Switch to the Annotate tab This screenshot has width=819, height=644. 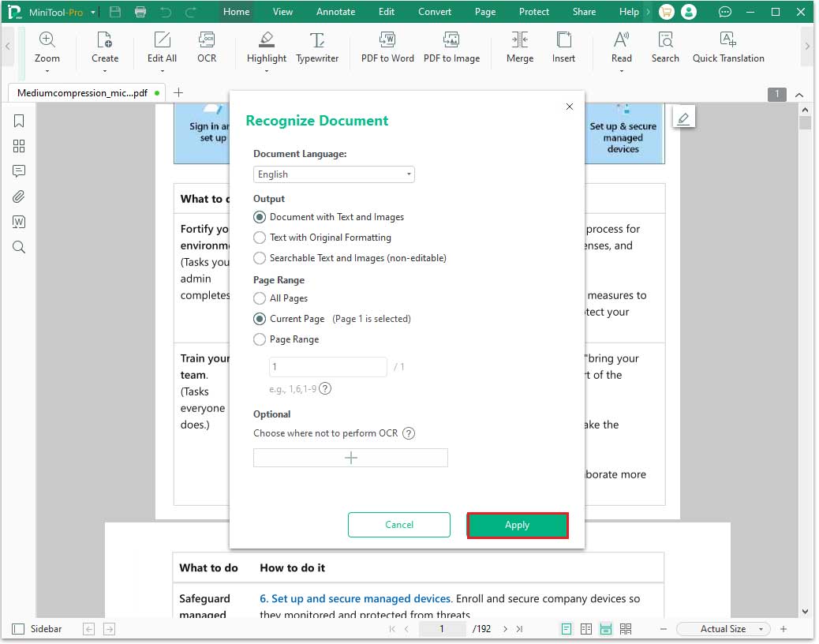click(335, 11)
